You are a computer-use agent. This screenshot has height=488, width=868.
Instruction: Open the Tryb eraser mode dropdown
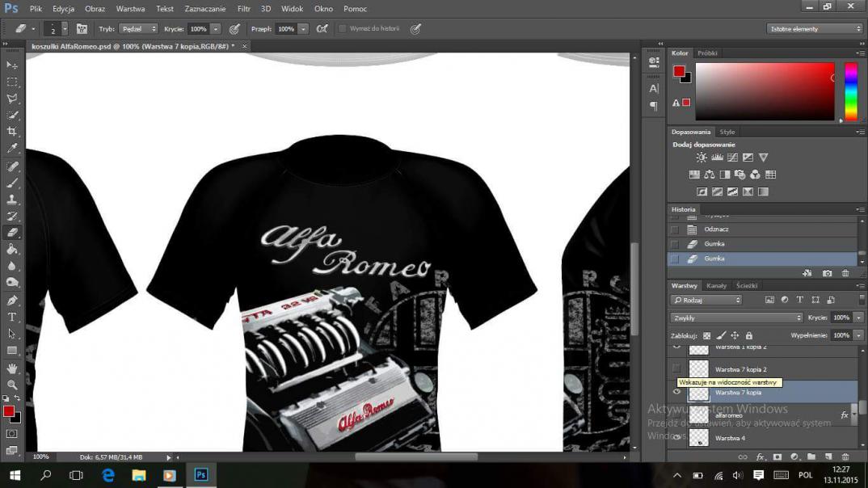point(138,29)
